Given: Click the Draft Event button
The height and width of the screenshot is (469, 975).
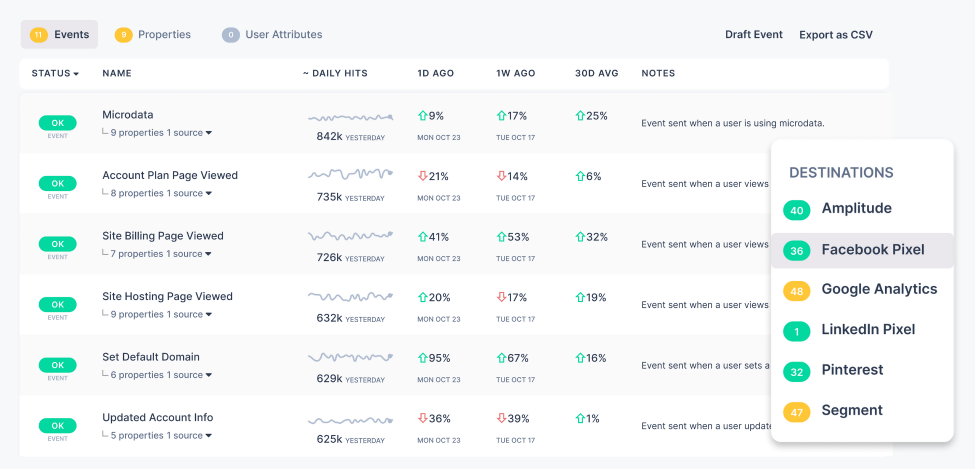Looking at the screenshot, I should coord(754,35).
